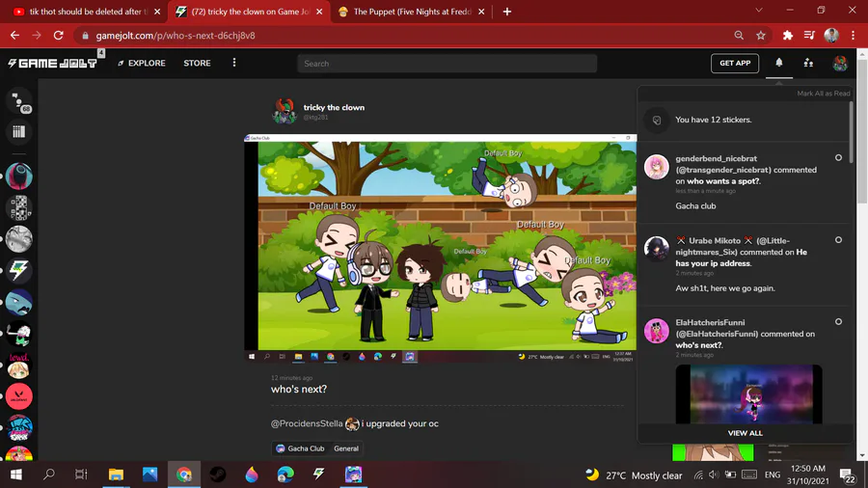Click the Game Jolt search field
This screenshot has height=488, width=868.
tap(447, 64)
